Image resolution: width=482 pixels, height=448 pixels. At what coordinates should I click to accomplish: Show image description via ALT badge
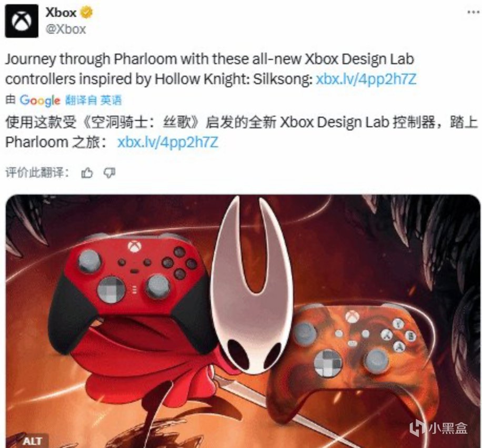(x=32, y=441)
